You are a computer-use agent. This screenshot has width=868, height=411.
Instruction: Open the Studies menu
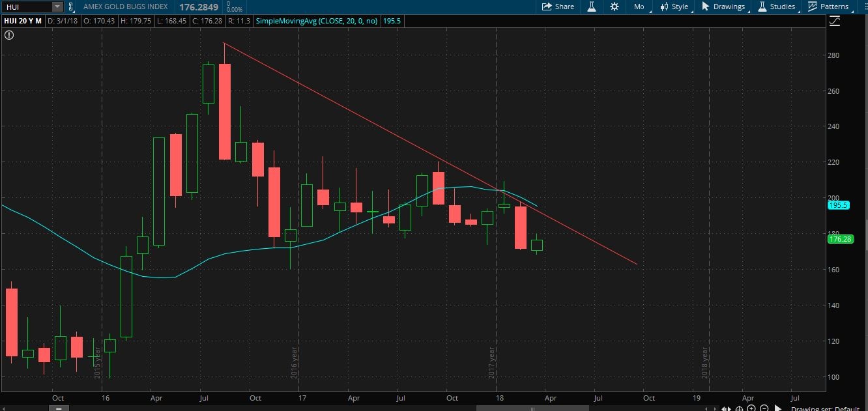tap(776, 7)
